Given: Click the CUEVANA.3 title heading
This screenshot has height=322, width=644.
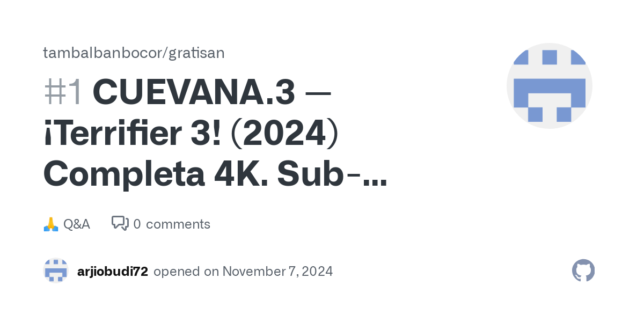Looking at the screenshot, I should (x=194, y=92).
